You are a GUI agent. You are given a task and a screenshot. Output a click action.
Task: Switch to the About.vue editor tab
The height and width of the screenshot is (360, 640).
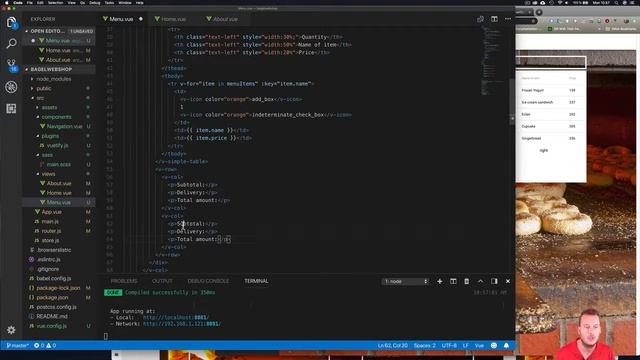tap(225, 19)
